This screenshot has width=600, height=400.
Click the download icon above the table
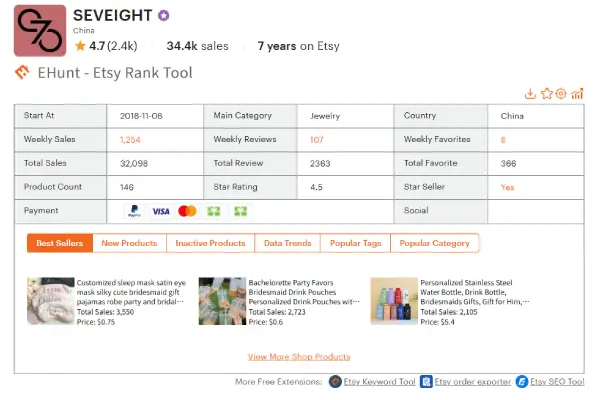coord(530,94)
